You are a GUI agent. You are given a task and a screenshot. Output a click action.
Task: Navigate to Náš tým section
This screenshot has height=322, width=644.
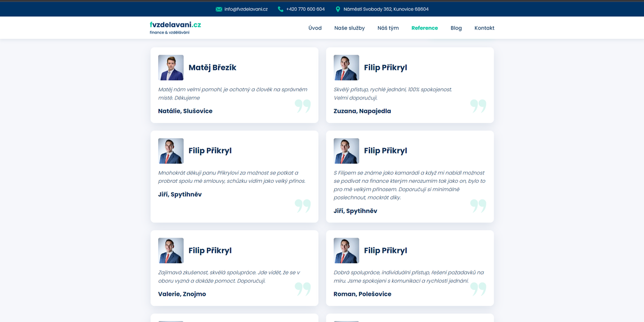click(388, 28)
